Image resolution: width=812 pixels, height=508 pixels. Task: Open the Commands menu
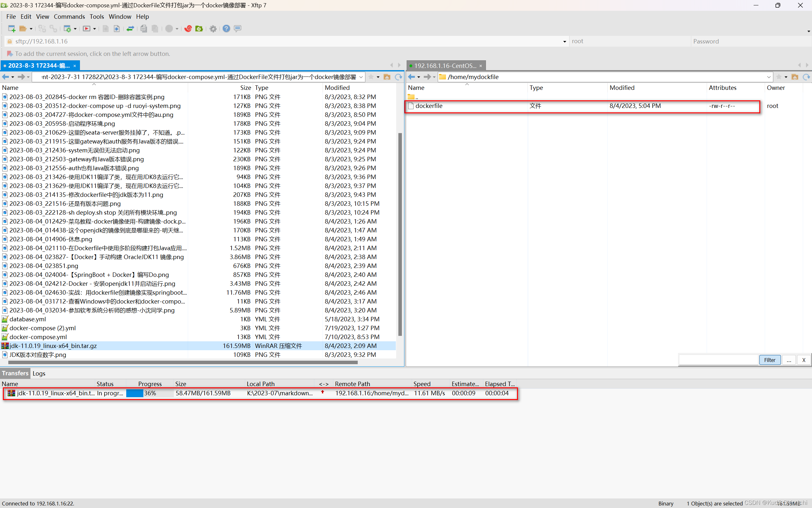pyautogui.click(x=69, y=17)
